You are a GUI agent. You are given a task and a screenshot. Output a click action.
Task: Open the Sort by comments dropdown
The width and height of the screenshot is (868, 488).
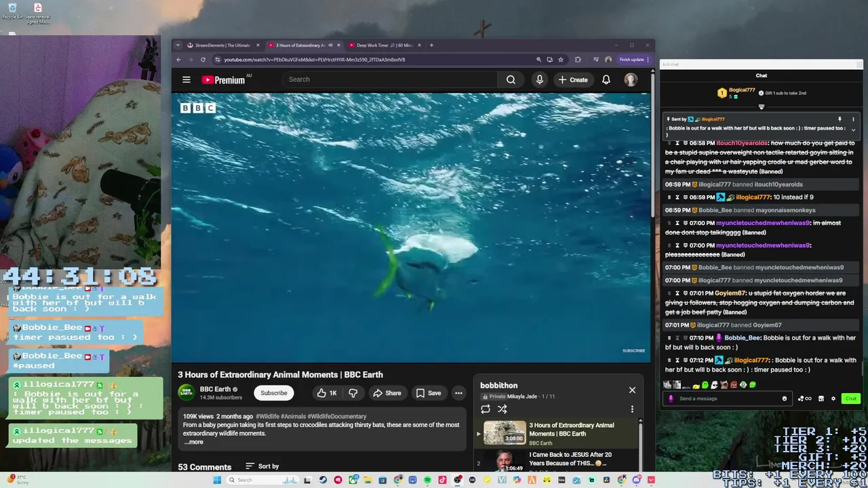tap(262, 466)
